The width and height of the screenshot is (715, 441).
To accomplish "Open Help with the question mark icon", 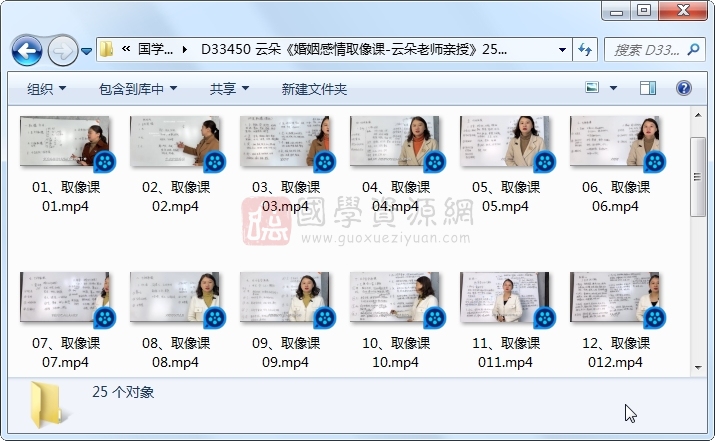I will [684, 88].
